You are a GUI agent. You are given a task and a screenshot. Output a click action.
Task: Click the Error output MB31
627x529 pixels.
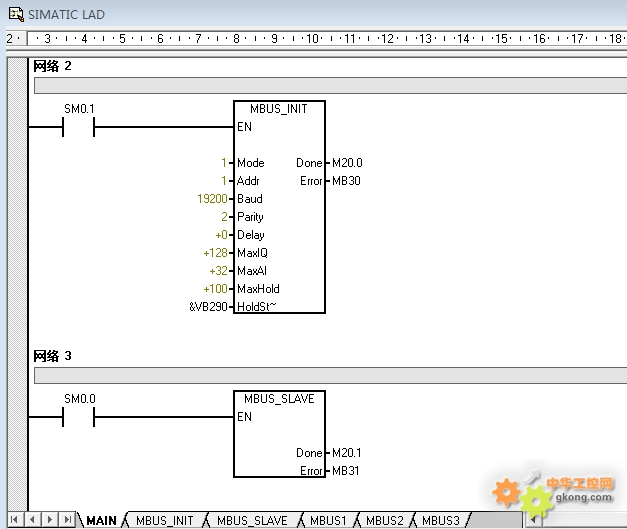345,471
